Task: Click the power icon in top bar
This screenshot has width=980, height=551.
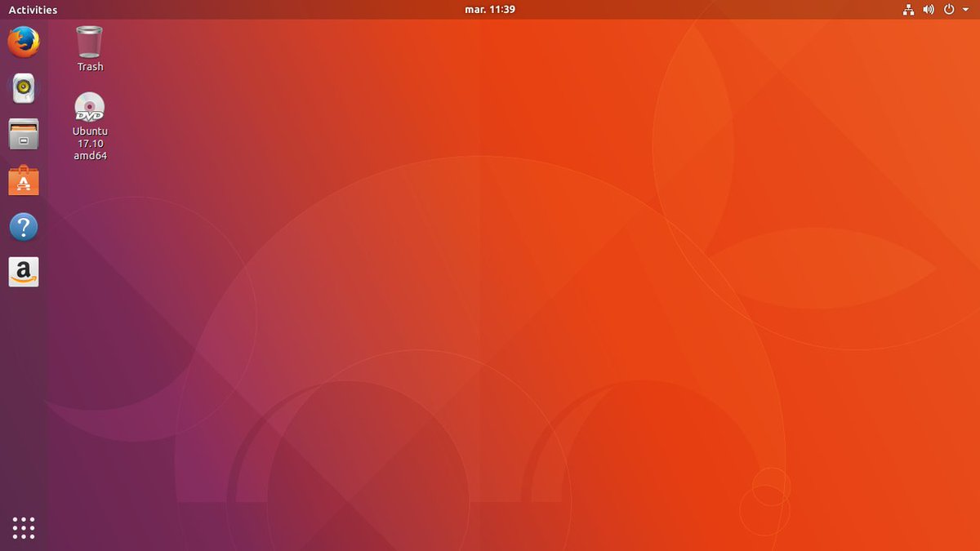Action: (x=949, y=10)
